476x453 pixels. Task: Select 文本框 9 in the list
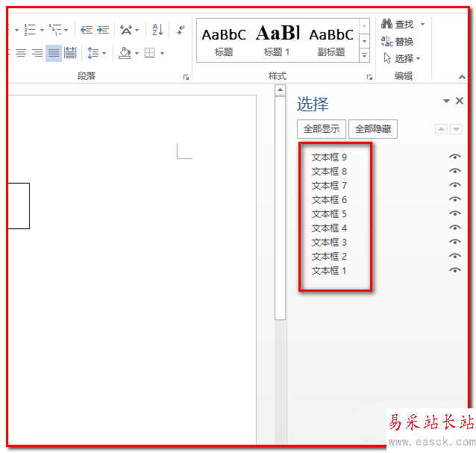[329, 157]
